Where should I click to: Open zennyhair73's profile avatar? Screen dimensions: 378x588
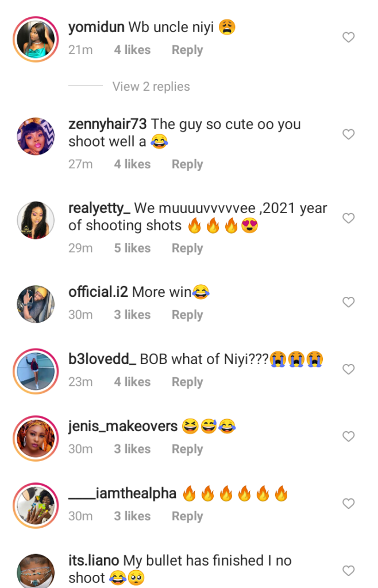[x=35, y=136]
